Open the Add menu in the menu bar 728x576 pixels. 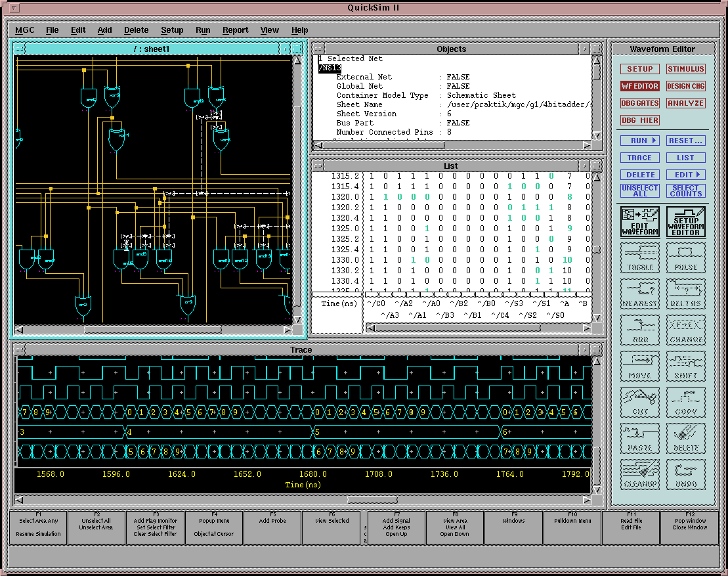tap(104, 30)
